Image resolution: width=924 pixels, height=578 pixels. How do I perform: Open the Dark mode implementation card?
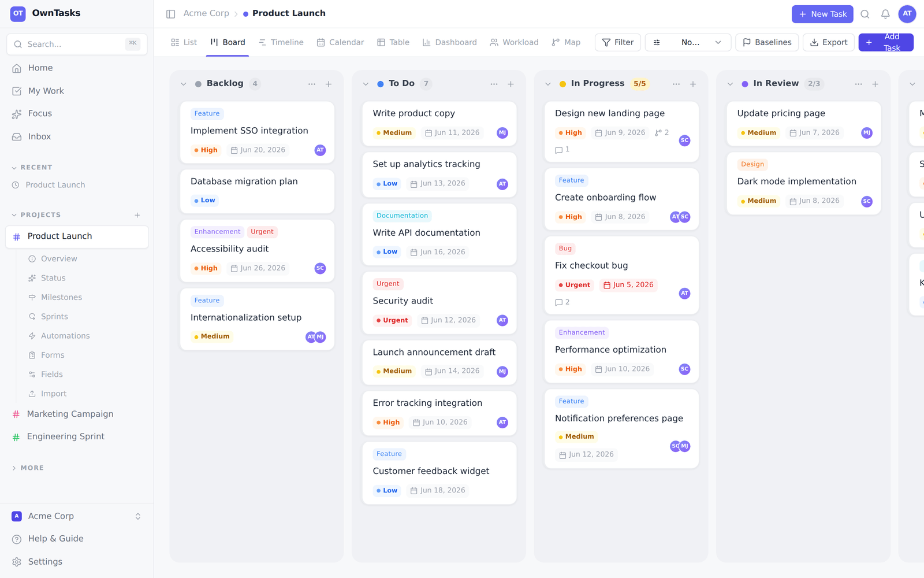coord(804,183)
